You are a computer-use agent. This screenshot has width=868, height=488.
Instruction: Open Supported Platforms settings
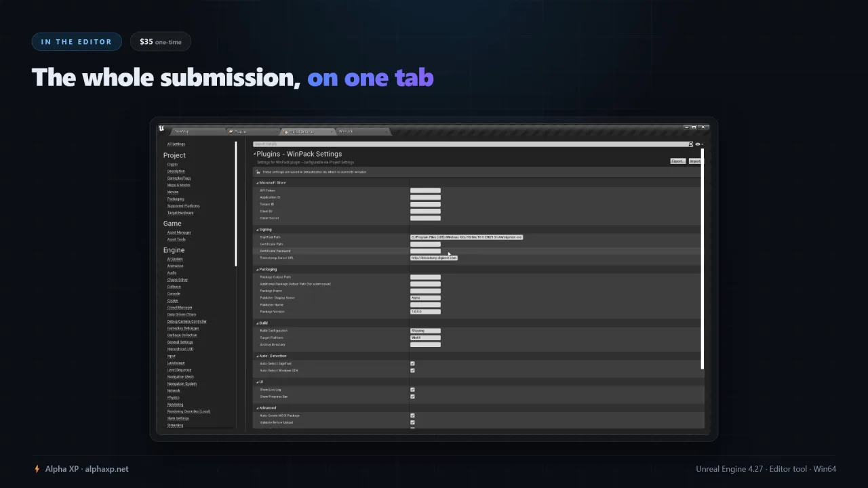[183, 206]
